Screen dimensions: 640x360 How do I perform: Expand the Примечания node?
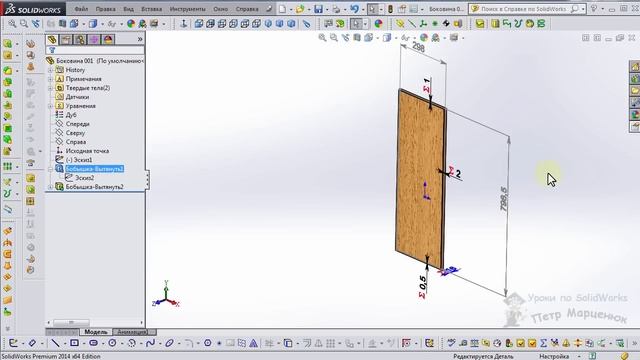click(x=51, y=79)
